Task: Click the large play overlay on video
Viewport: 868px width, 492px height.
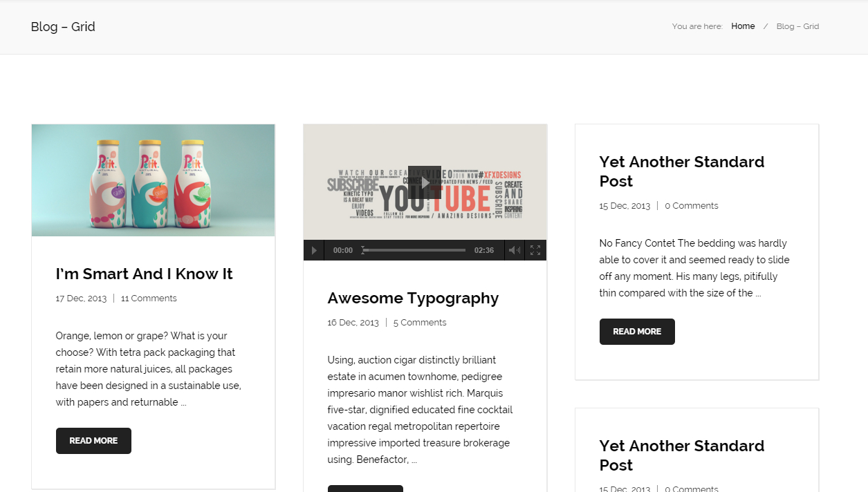Action: [x=424, y=182]
